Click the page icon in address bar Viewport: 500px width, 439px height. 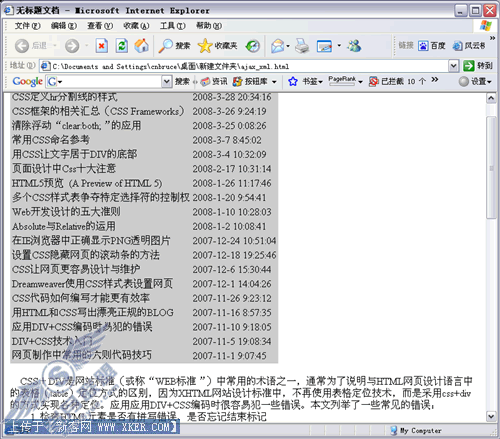[x=45, y=66]
